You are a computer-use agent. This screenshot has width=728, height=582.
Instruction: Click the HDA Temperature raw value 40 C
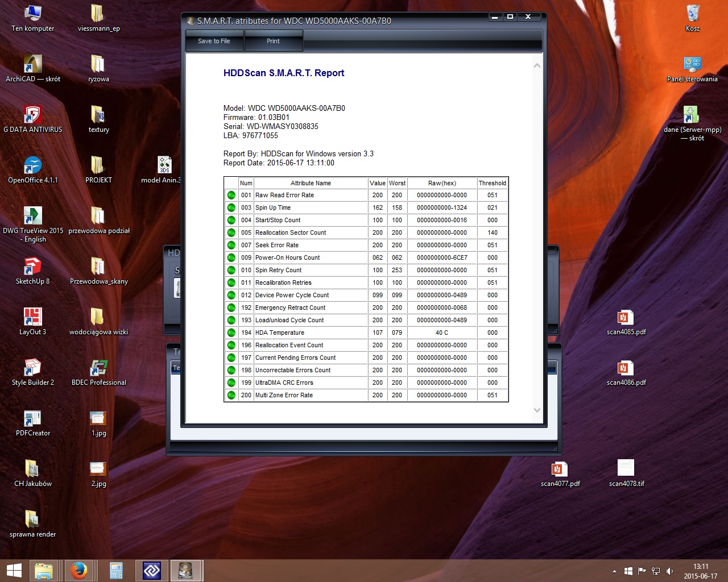[442, 332]
